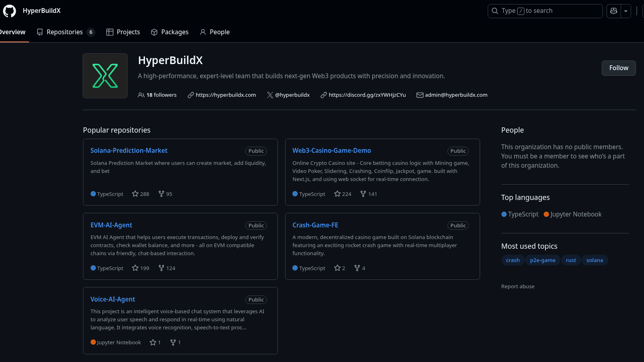Filter by the Jupyter Notebook language

[572, 214]
